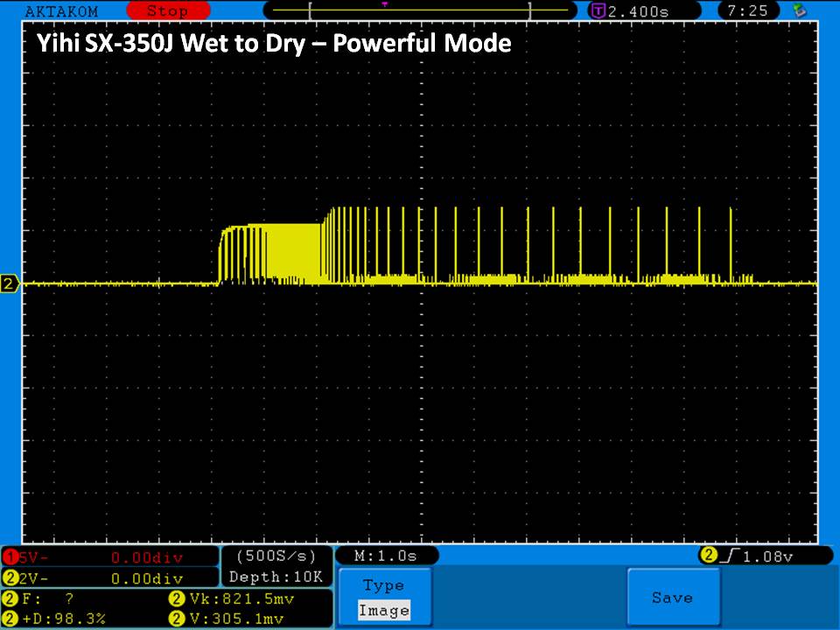Select the purple T trigger position icon
Viewport: 840px width, 630px height.
(598, 11)
